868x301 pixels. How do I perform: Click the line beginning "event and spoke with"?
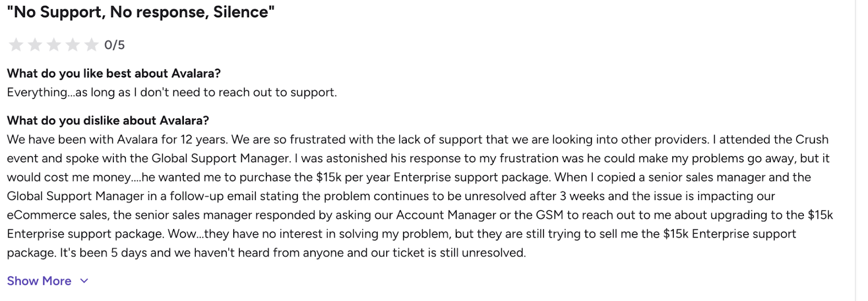tap(418, 158)
